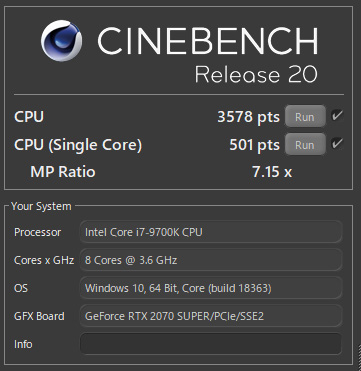Click the Release 20 version text
This screenshot has width=361, height=371.
[256, 74]
